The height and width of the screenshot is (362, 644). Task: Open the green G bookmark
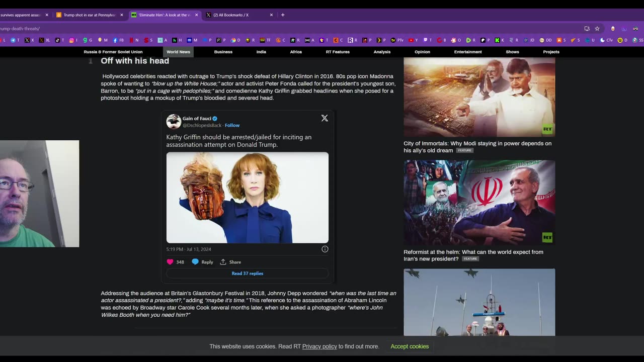(88, 40)
